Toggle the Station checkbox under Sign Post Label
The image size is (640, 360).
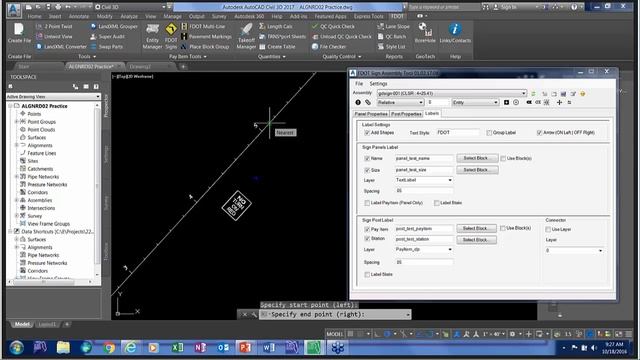[367, 239]
